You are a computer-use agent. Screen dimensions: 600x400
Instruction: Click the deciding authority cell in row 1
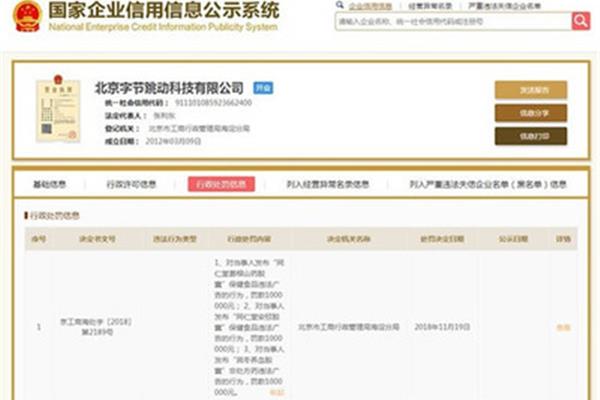(349, 327)
